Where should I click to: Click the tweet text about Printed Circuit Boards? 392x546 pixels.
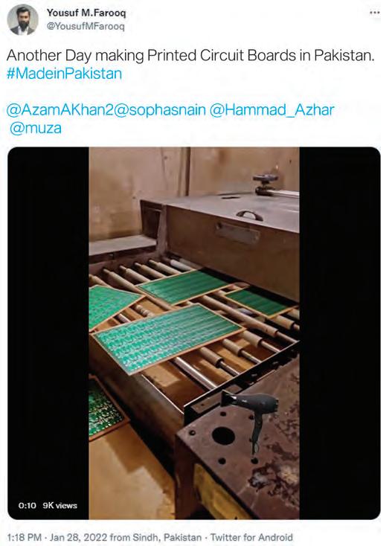click(x=190, y=56)
